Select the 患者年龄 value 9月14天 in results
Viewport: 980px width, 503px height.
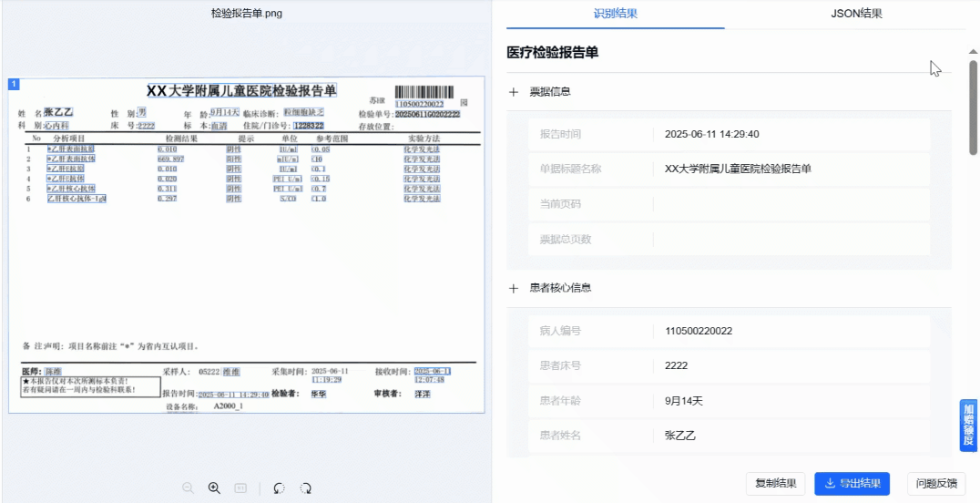click(684, 401)
